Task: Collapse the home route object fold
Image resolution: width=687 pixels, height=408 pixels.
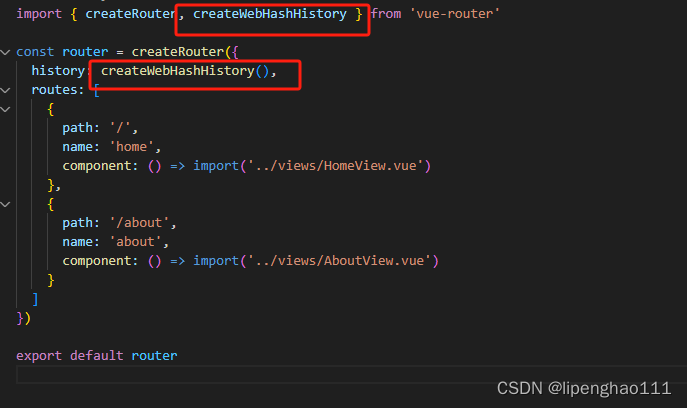Action: (x=5, y=109)
